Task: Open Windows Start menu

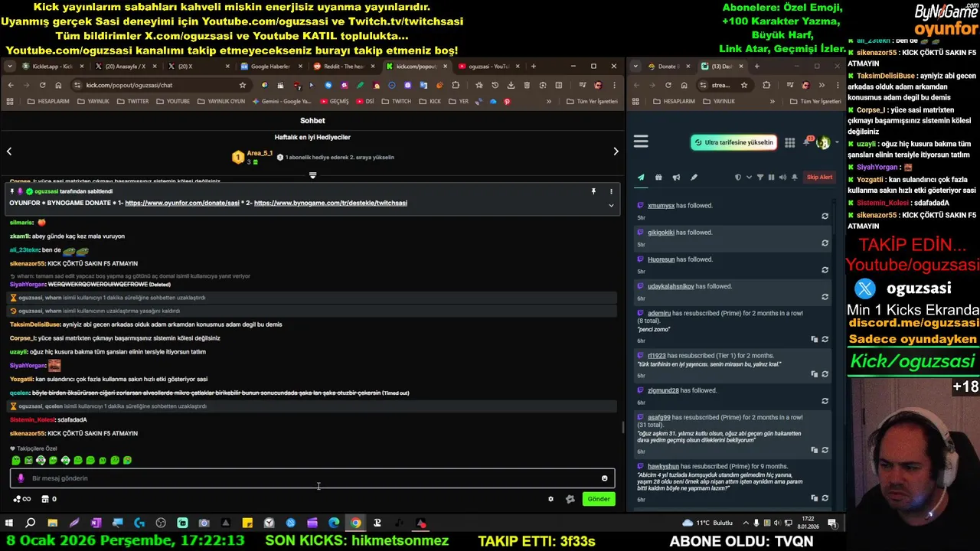Action: 9,523
